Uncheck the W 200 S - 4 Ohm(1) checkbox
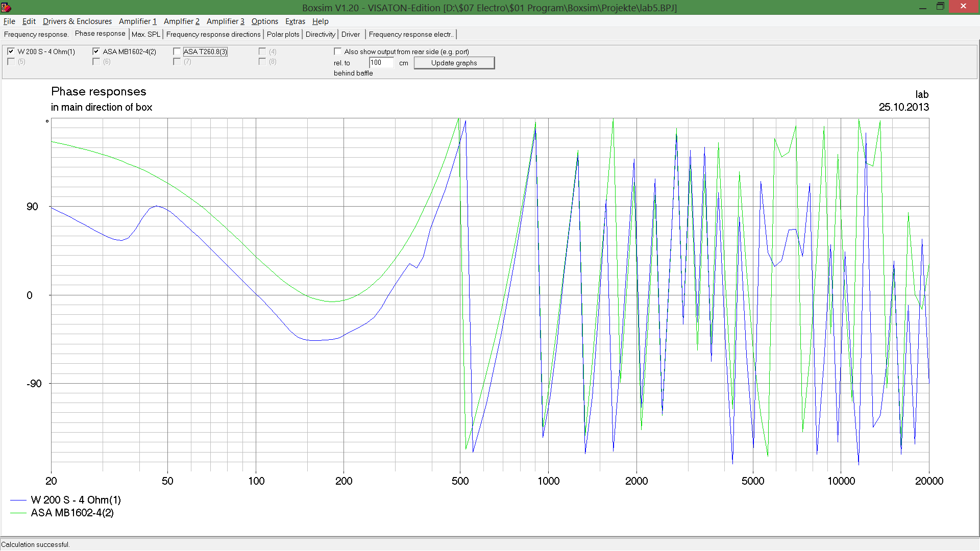Screen dimensions: 980x551 click(x=11, y=52)
